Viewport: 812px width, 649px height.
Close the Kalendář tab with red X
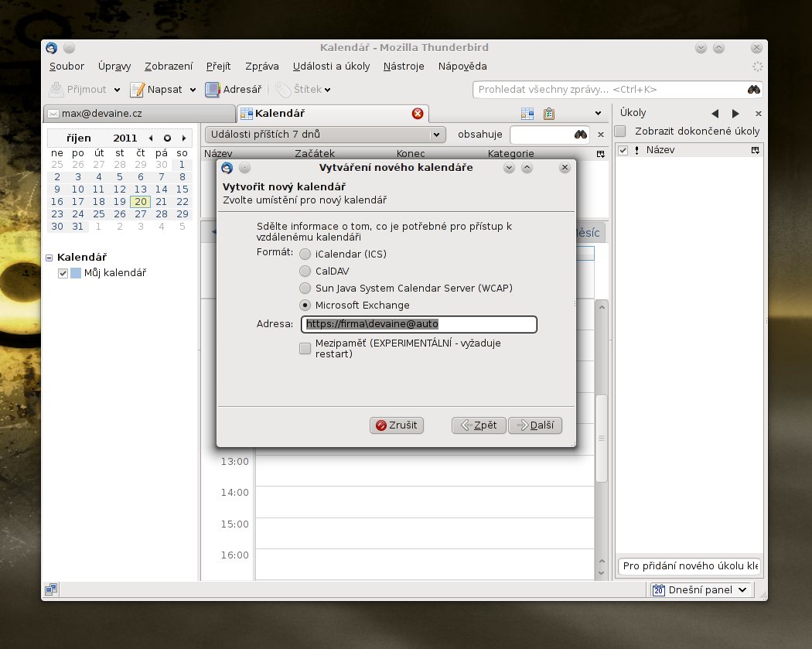(x=418, y=114)
